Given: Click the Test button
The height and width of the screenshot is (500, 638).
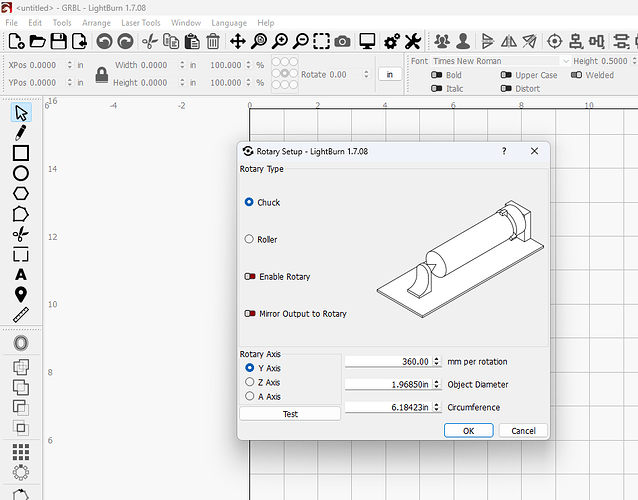Looking at the screenshot, I should tap(290, 414).
